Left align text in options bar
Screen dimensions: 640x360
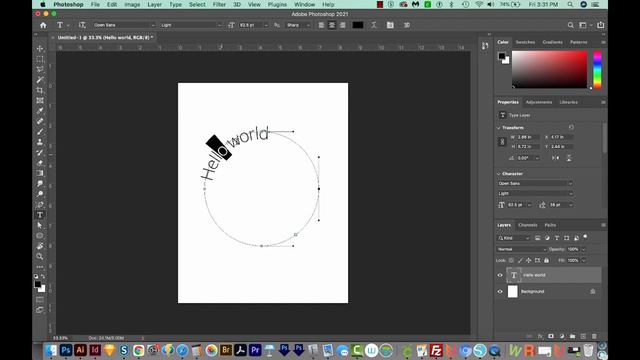pyautogui.click(x=321, y=25)
